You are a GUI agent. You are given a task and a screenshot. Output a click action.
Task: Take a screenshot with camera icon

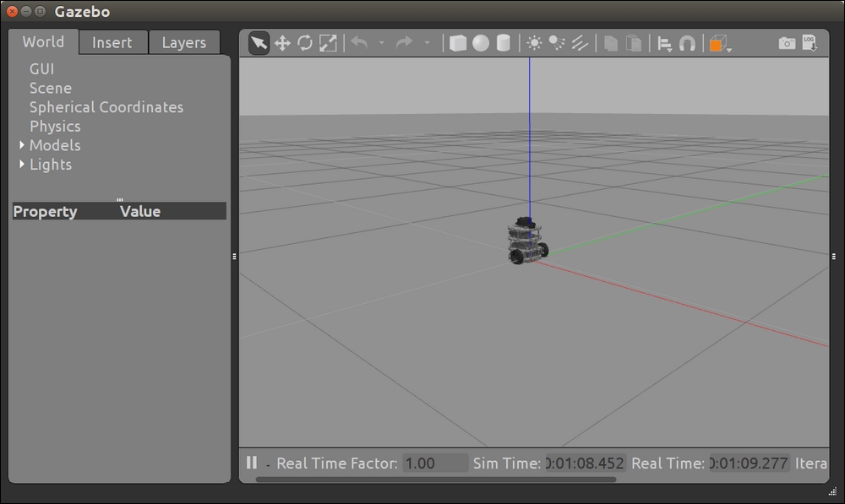tap(787, 43)
